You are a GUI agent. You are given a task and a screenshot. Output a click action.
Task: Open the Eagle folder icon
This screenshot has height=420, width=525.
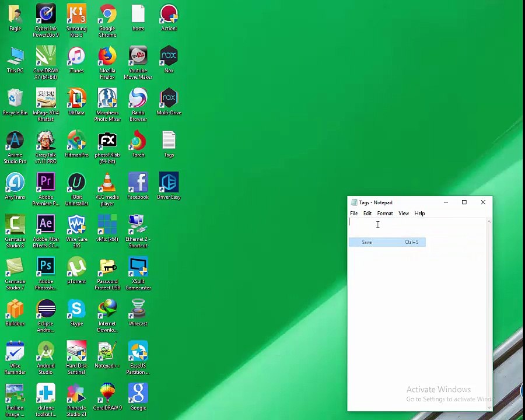15,14
